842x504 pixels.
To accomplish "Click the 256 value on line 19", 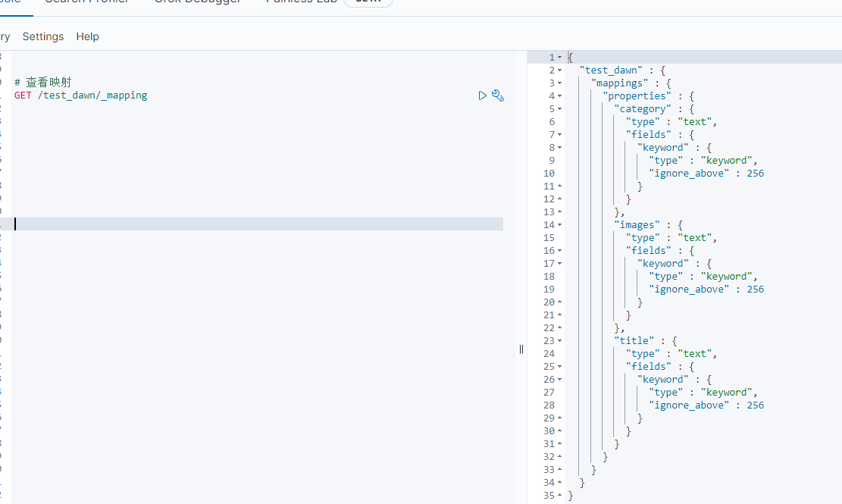I will click(x=756, y=290).
